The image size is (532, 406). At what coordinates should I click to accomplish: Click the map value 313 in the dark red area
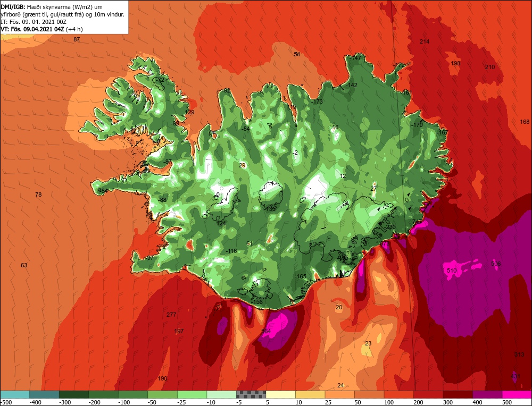click(519, 354)
